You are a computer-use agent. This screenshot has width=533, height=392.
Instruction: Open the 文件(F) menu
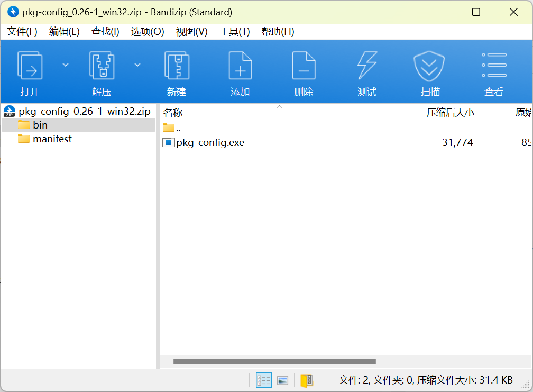22,32
